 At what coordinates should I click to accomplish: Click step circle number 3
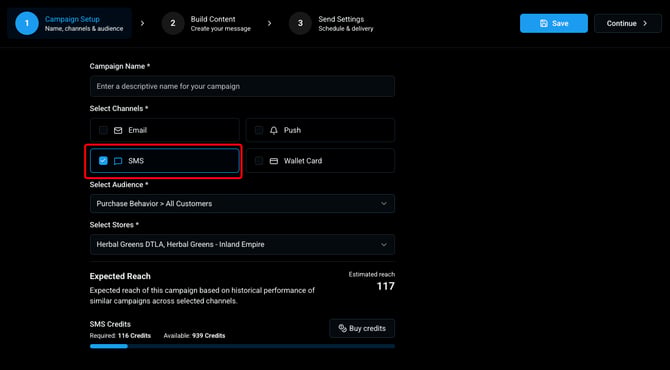(300, 23)
